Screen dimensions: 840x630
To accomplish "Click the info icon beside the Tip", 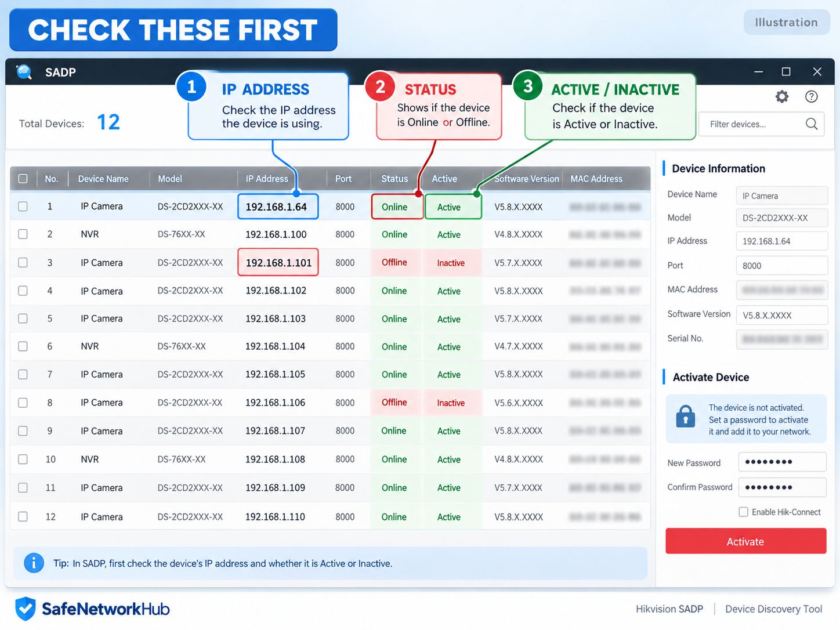I will click(34, 563).
